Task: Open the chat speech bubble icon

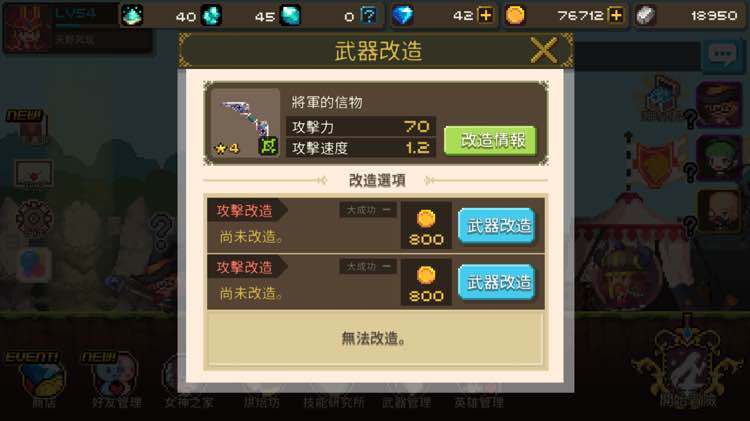Action: coord(722,55)
